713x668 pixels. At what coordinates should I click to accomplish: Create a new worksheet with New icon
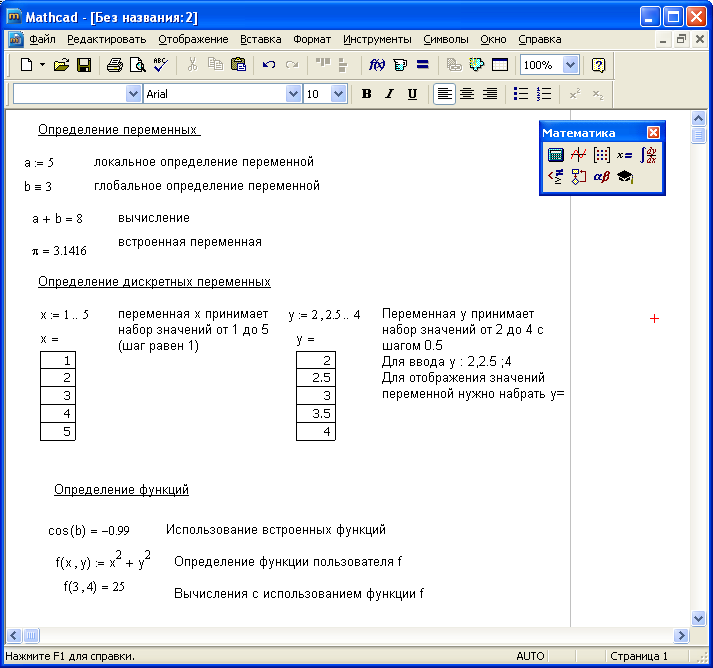pos(26,65)
